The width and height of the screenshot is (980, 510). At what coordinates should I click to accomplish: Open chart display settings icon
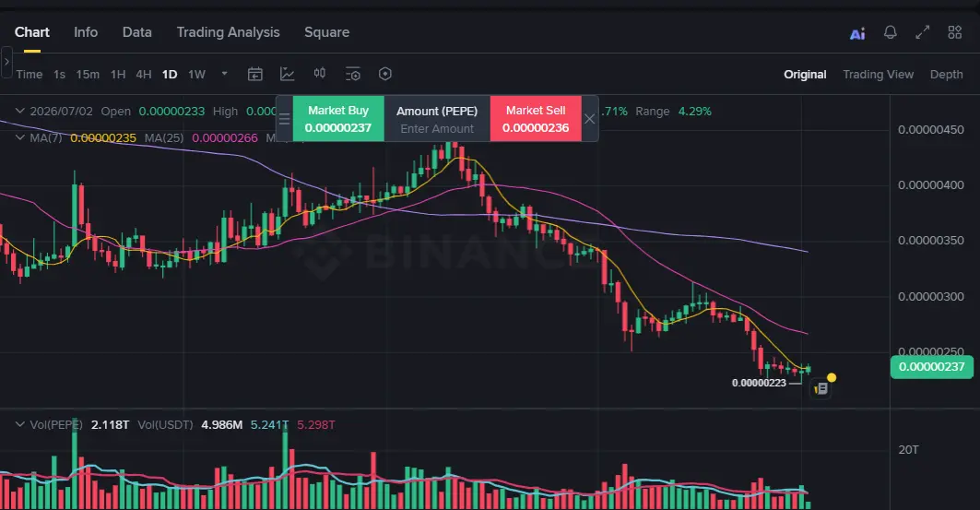click(353, 75)
